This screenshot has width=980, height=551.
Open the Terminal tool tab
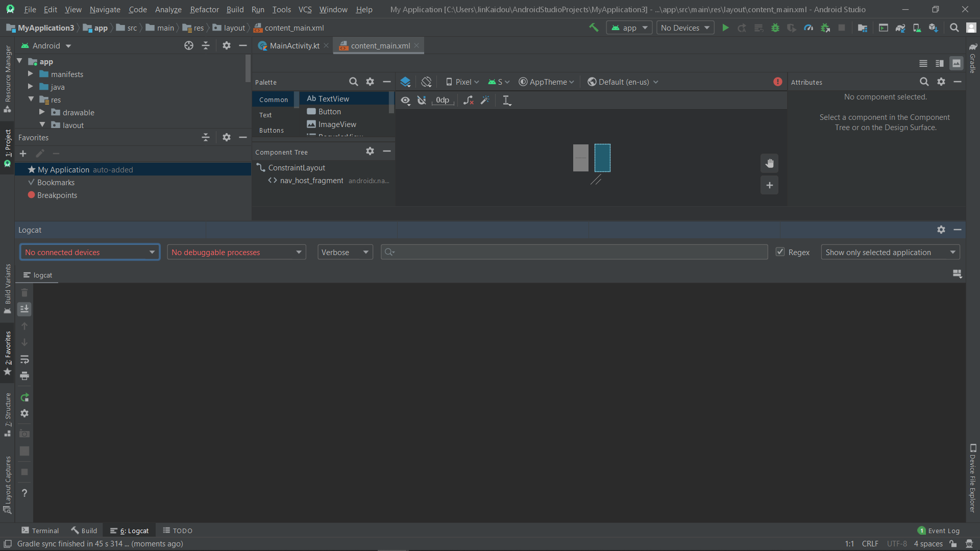(40, 531)
